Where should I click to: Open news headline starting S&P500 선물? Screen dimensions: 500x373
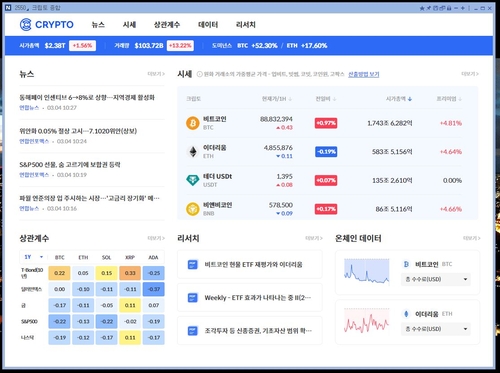(x=70, y=165)
